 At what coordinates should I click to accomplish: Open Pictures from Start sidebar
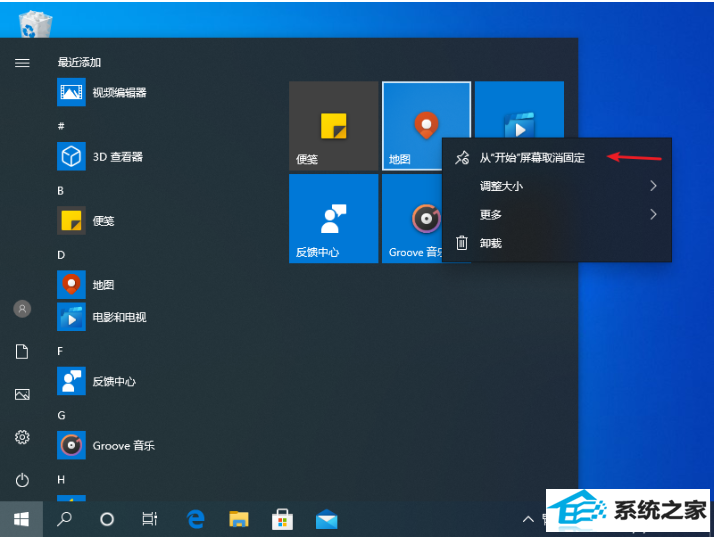tap(22, 394)
